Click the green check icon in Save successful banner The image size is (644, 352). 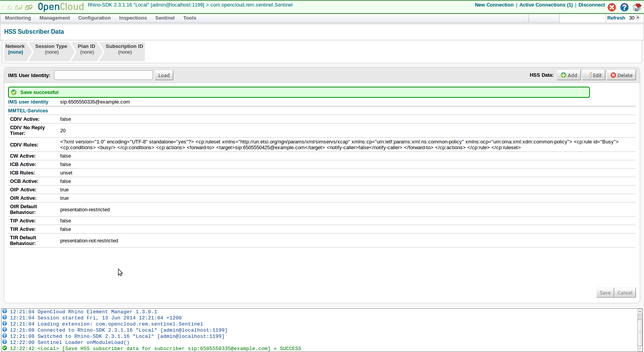tap(14, 92)
